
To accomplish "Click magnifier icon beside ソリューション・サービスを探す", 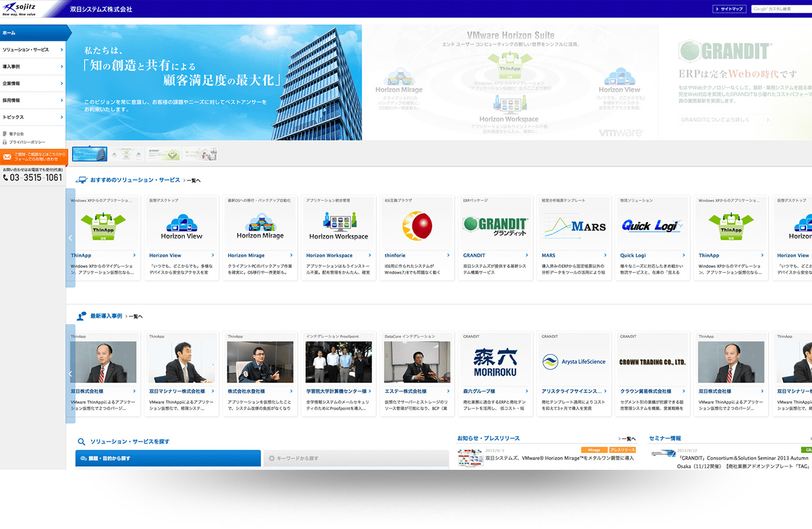I will pos(82,442).
